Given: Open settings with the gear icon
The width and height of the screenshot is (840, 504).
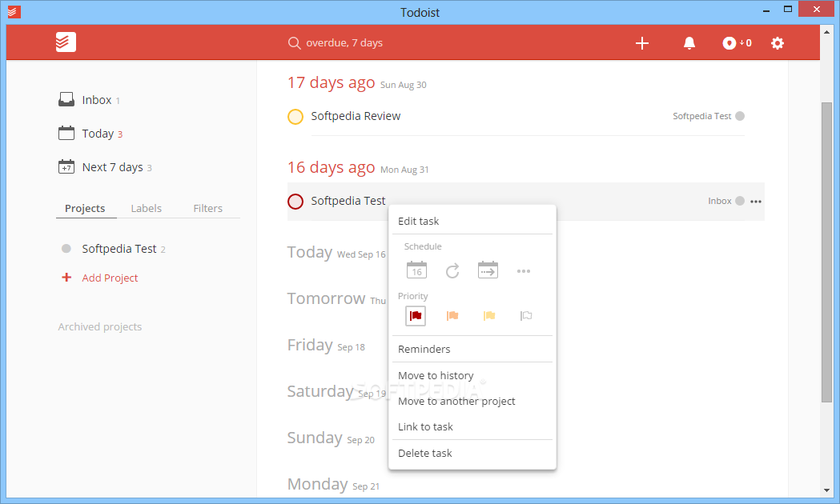Looking at the screenshot, I should click(778, 43).
